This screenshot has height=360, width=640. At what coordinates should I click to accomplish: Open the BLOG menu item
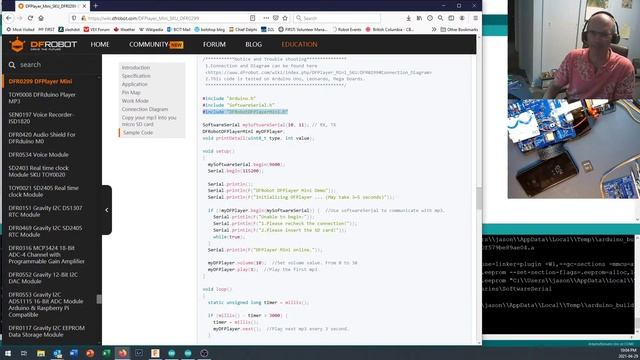tap(253, 44)
